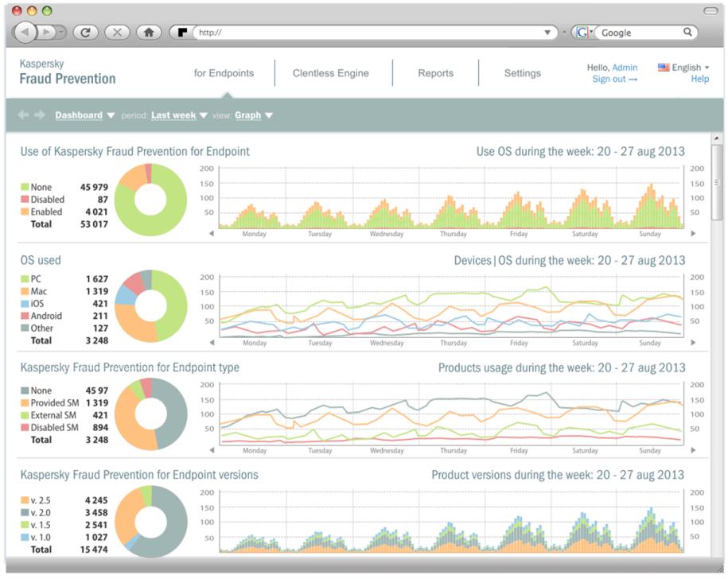Click "Use OS during the week" chart title

(580, 151)
